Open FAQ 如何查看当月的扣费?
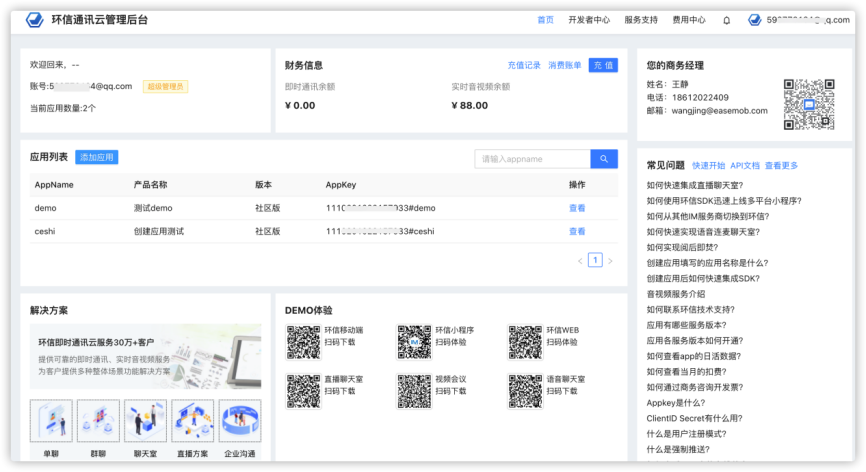The height and width of the screenshot is (472, 866). [687, 372]
